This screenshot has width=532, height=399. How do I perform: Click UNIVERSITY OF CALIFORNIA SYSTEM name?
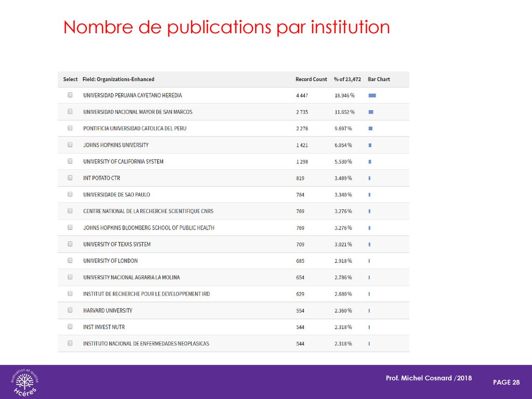coord(123,162)
